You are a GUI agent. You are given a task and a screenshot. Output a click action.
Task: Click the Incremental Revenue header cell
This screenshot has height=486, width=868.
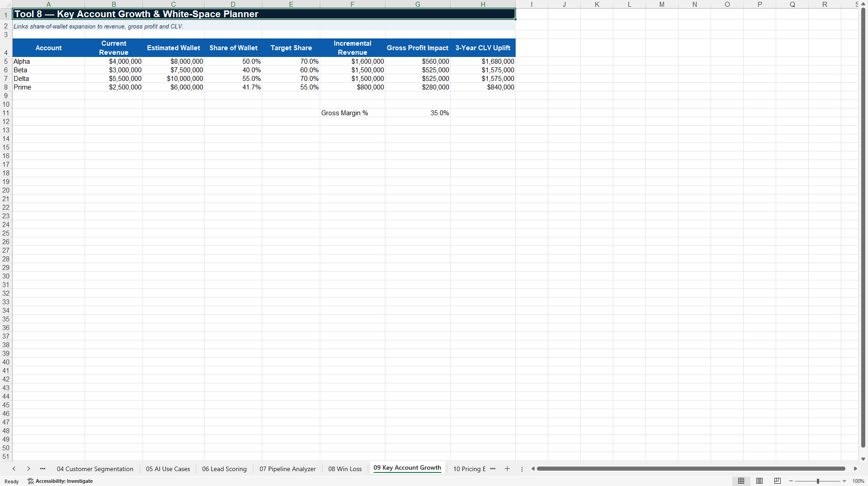pyautogui.click(x=352, y=48)
